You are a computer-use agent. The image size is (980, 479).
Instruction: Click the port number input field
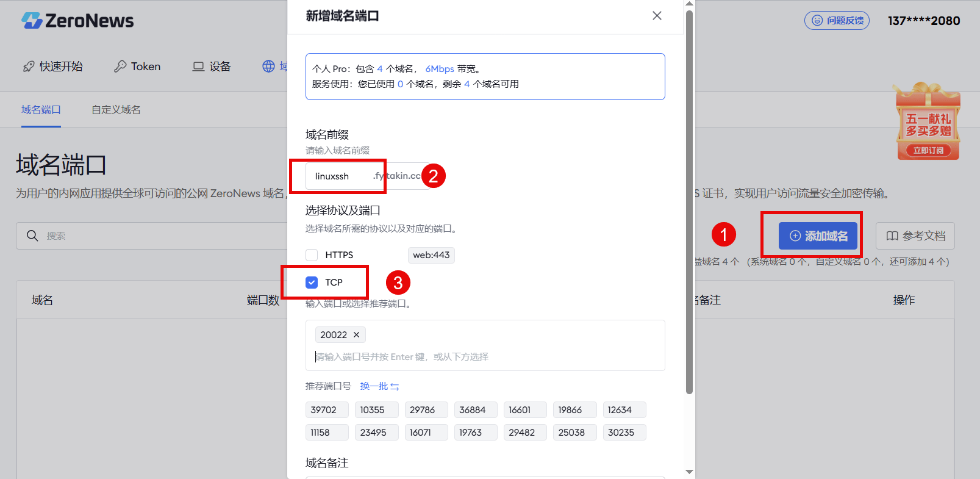(485, 357)
